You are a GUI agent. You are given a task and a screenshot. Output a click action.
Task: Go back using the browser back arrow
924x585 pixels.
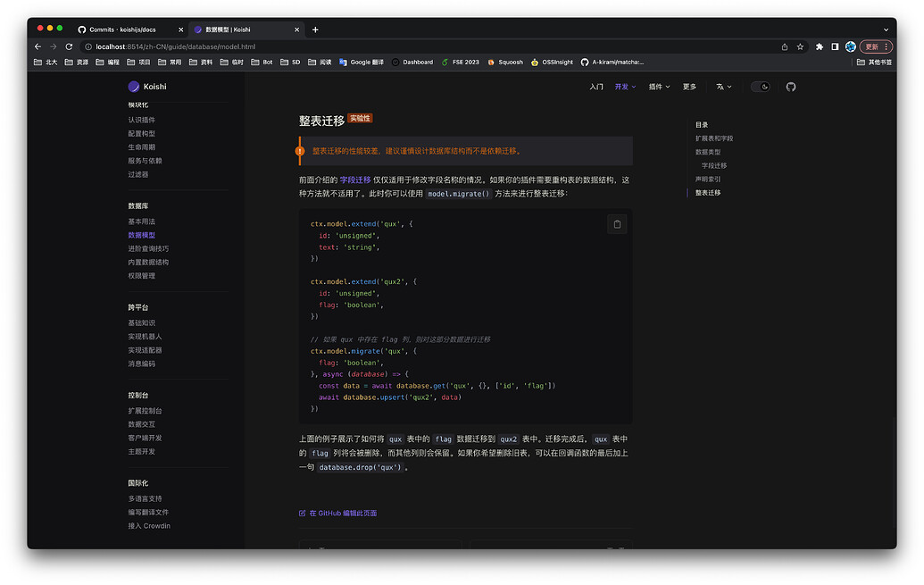pos(37,46)
